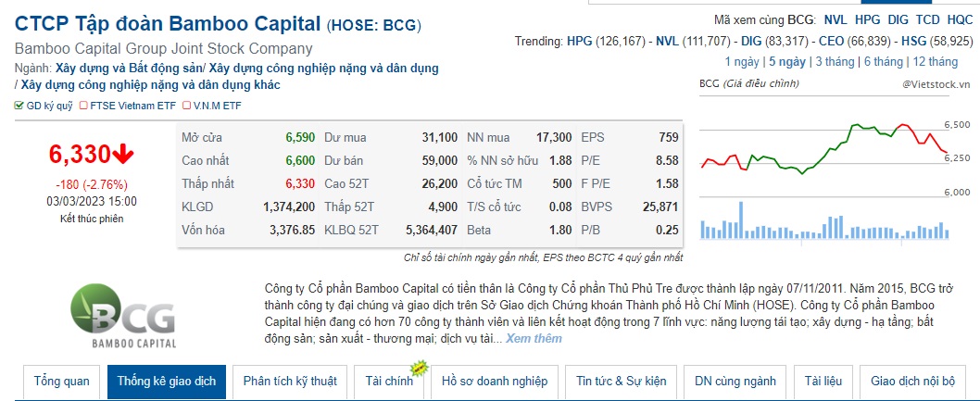Select the Giao dịch nội bộ tab
Screen dimensions: 980x401
(x=913, y=382)
